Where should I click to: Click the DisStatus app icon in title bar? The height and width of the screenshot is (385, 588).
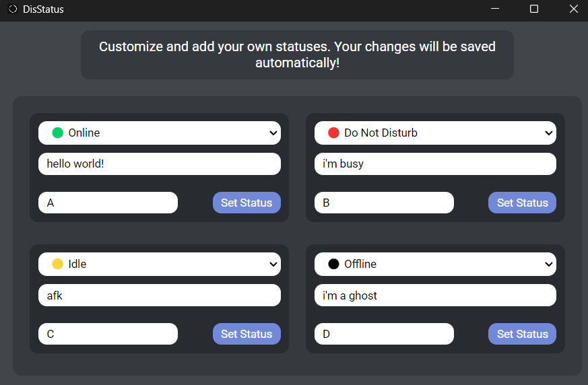(12, 9)
